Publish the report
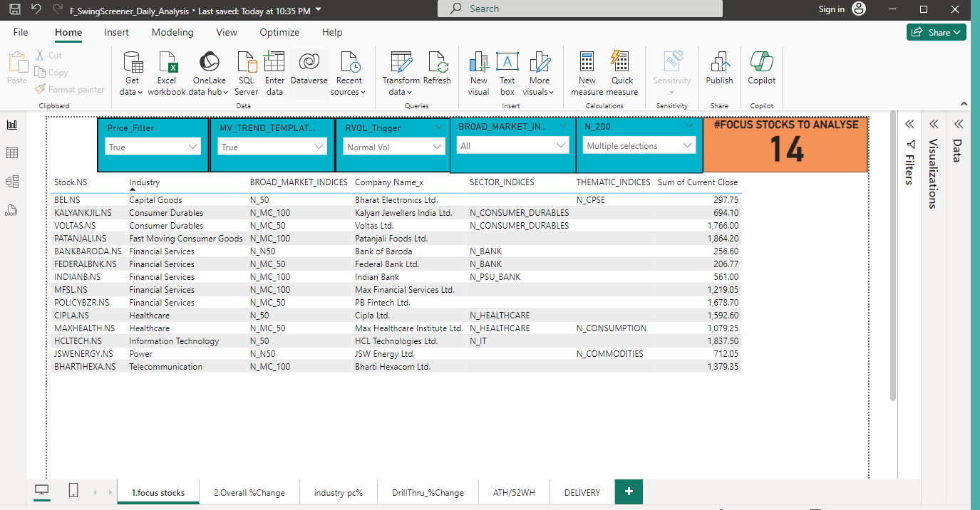Screen dimensions: 980x510 719,69
